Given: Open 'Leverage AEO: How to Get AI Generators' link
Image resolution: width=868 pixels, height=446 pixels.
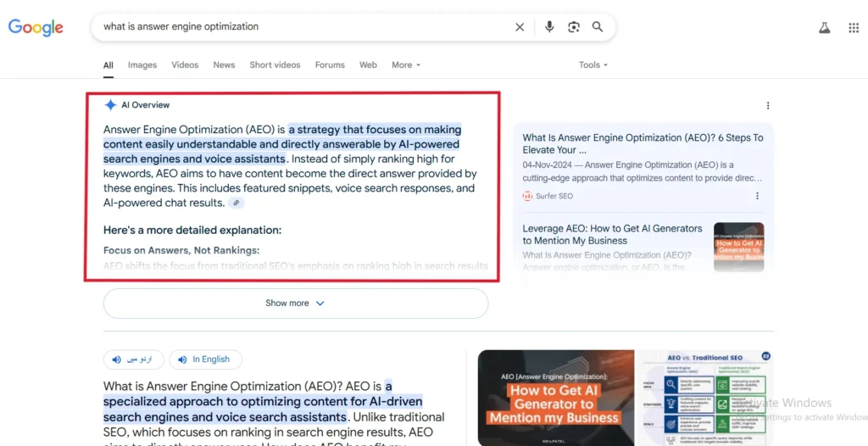Looking at the screenshot, I should point(612,234).
